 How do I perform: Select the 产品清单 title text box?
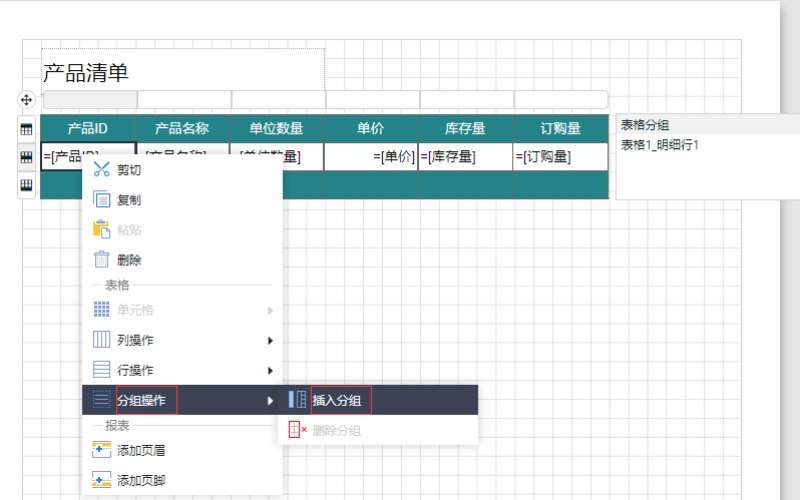coord(183,69)
